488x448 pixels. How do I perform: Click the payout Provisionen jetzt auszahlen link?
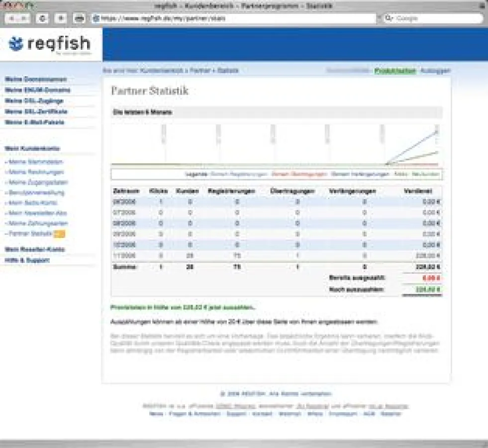click(x=183, y=308)
